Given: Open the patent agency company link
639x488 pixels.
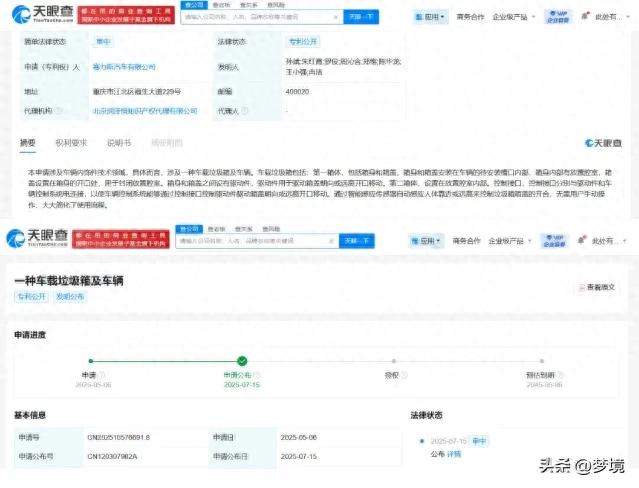Looking at the screenshot, I should 145,111.
